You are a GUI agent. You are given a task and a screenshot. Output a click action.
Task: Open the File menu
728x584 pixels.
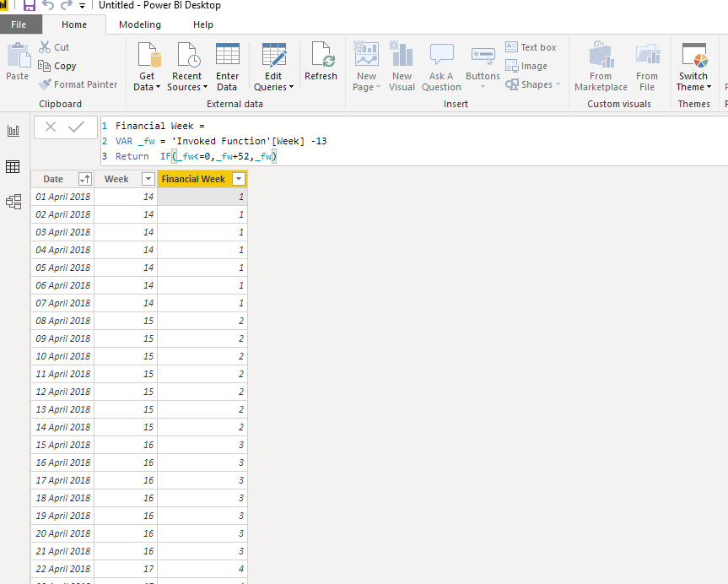[x=19, y=24]
